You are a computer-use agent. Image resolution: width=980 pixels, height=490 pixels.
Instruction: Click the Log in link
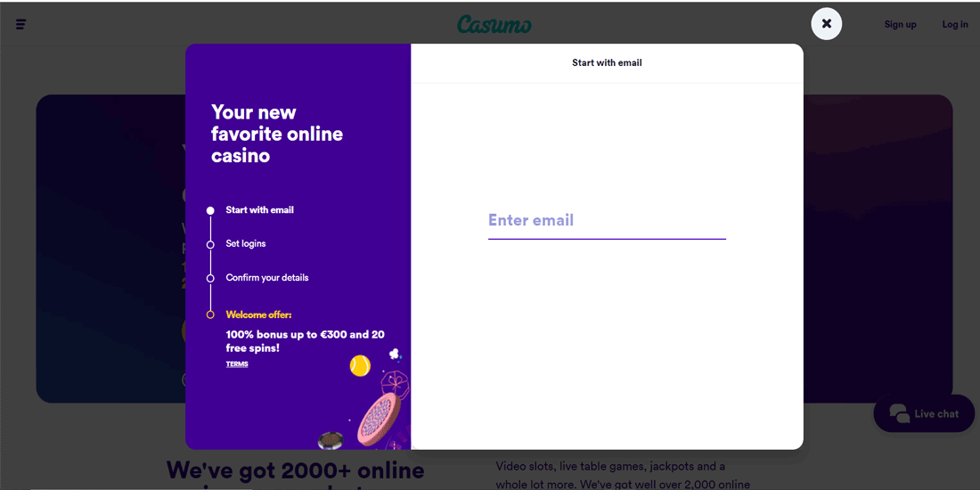[x=954, y=25]
